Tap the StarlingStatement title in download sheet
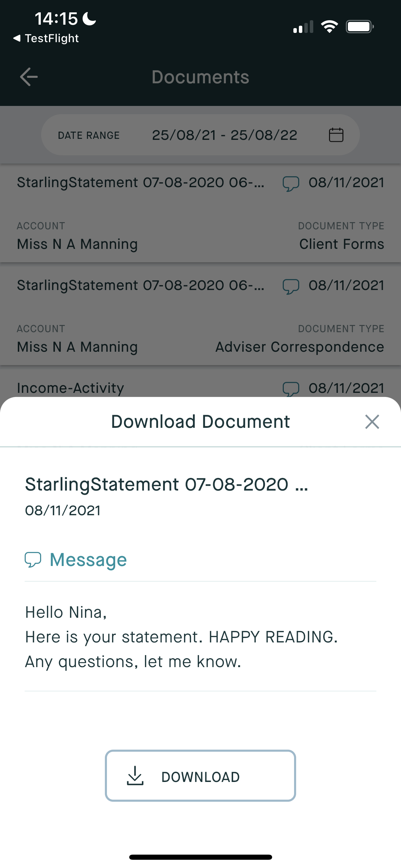 pyautogui.click(x=167, y=484)
